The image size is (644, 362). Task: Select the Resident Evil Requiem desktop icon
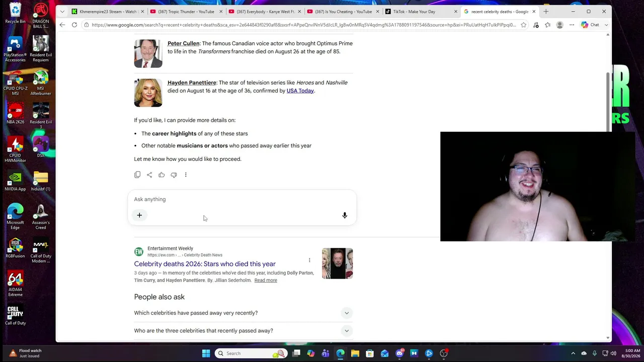click(x=41, y=50)
